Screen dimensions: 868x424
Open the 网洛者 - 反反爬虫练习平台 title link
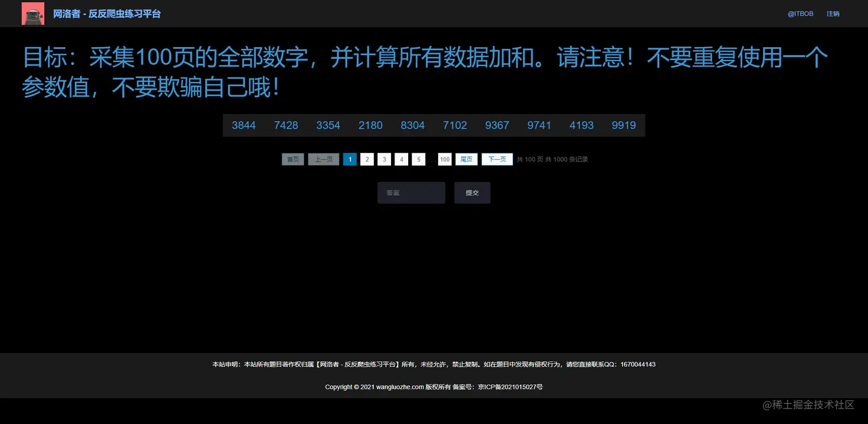coord(107,14)
